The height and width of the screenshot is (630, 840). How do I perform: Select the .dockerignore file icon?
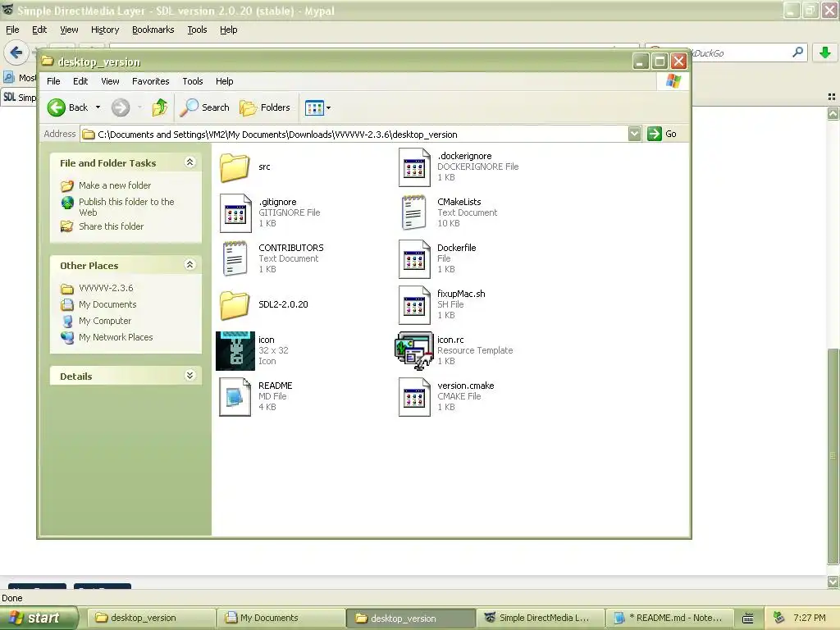pos(414,167)
